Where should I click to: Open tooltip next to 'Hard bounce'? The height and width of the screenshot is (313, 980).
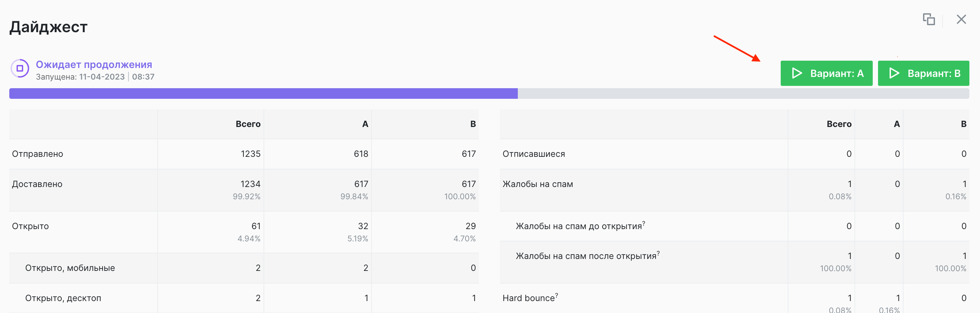pyautogui.click(x=556, y=295)
